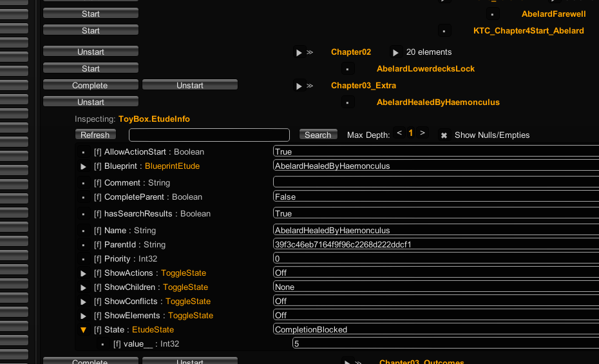This screenshot has width=599, height=364.
Task: Open AbelardLowerdecksLock etude link
Action: pos(426,69)
